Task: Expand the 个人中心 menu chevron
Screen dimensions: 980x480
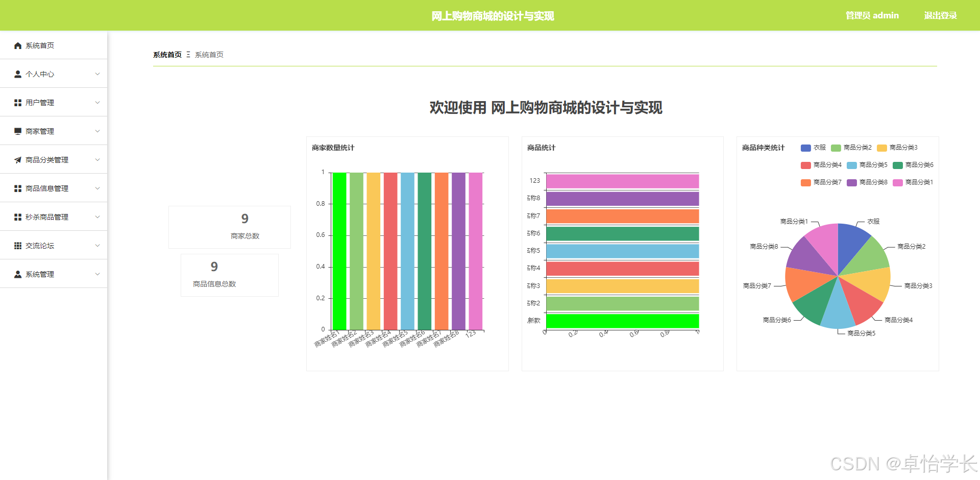Action: point(97,74)
